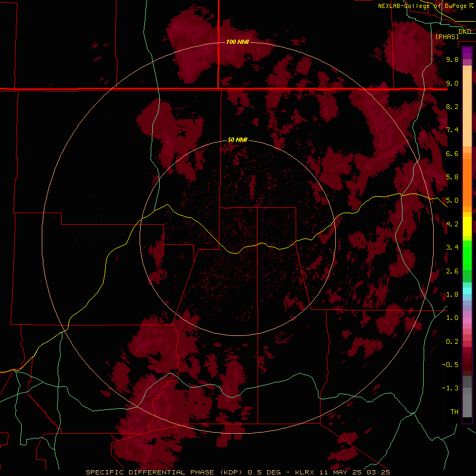Pick the cyan segment of color bar
The width and height of the screenshot is (476, 476).
point(467,291)
